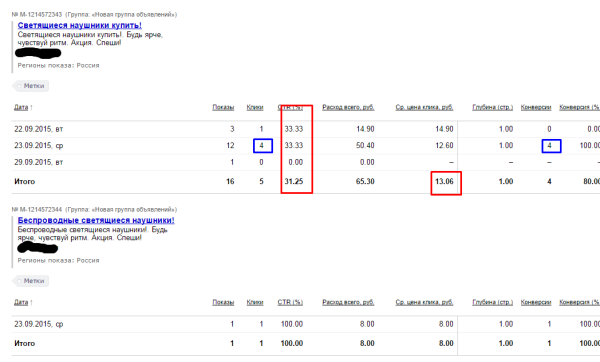Click 'Регионы показа: Россия' under the wireless headphones ad

[58, 261]
